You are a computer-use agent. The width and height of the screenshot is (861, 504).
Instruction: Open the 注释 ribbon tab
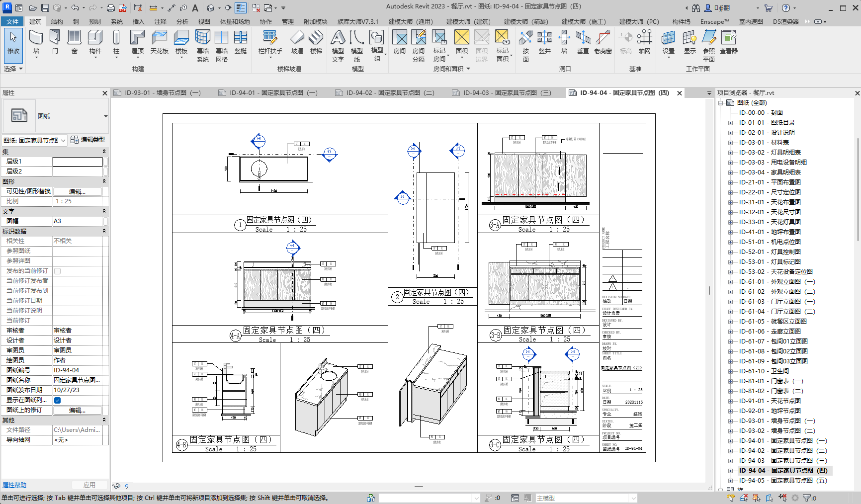pyautogui.click(x=160, y=21)
